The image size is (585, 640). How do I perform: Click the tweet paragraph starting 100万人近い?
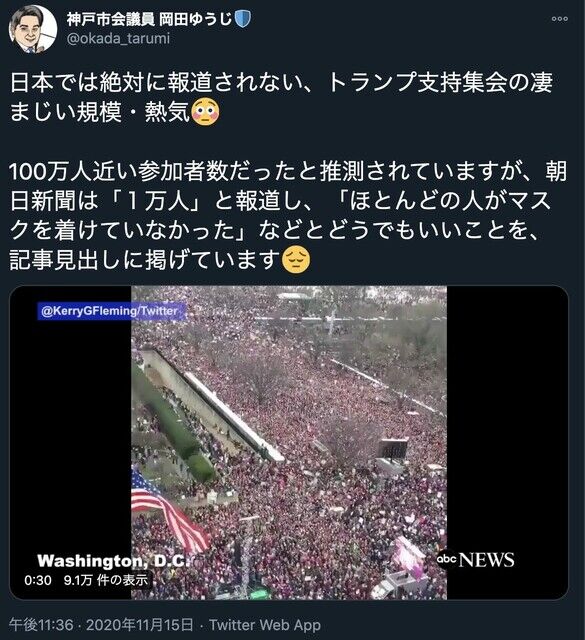[x=288, y=216]
